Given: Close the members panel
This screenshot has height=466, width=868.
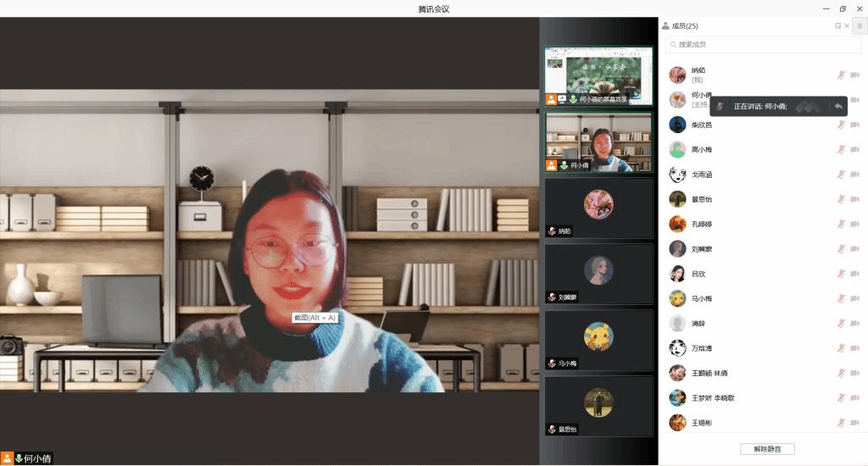Looking at the screenshot, I should point(847,26).
